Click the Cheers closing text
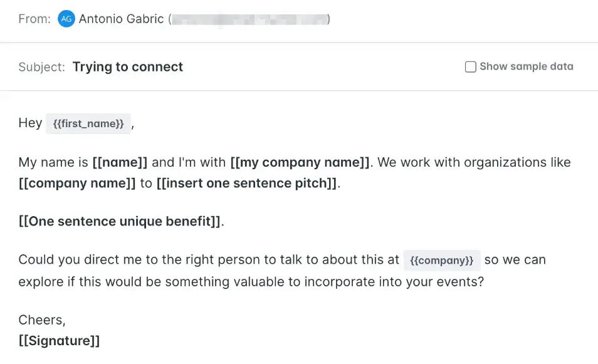 [41, 320]
